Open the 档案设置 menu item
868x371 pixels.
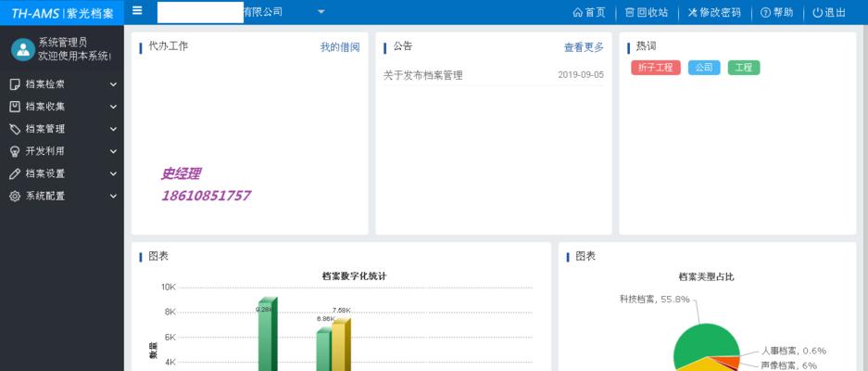tap(62, 173)
